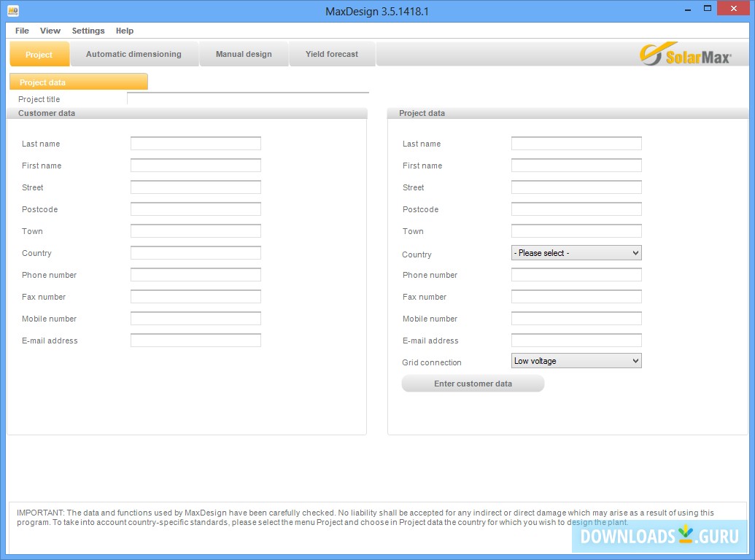This screenshot has height=560, width=755.
Task: Switch to the Yield forecast tab
Action: [x=332, y=55]
